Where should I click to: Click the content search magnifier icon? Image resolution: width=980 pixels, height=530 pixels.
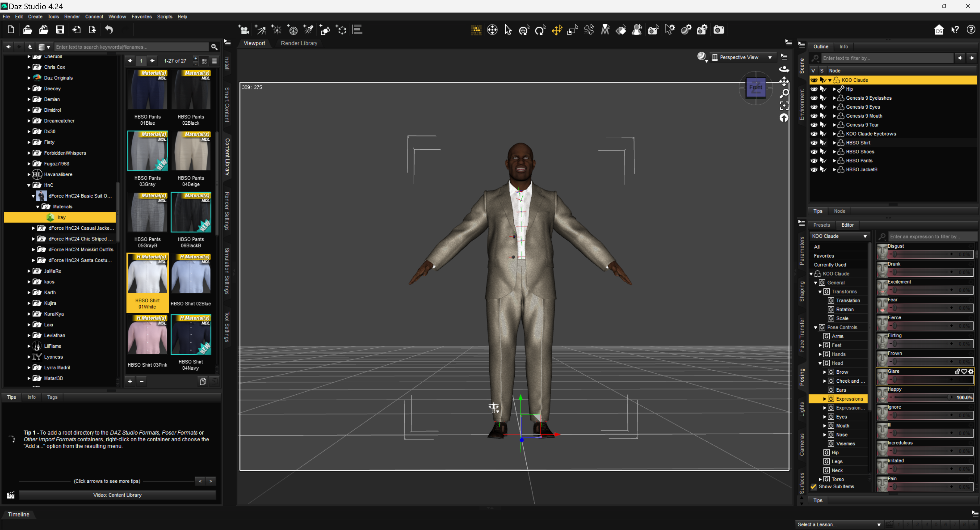point(214,47)
